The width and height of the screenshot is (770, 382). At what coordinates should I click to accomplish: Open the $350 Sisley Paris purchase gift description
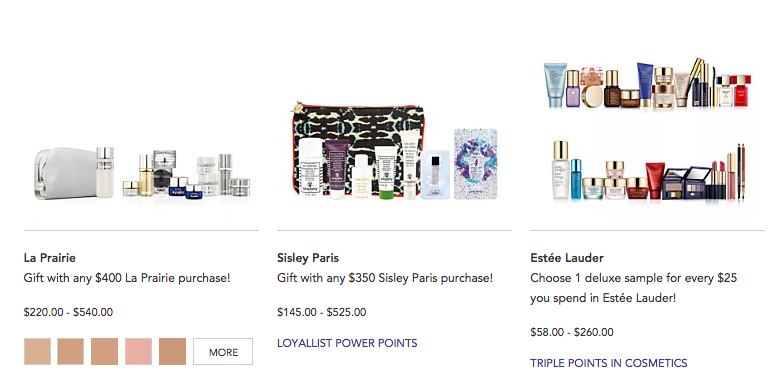(385, 278)
